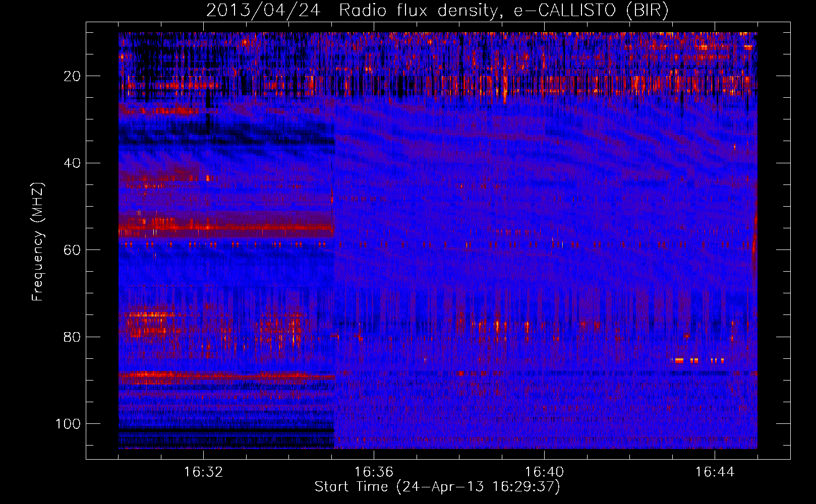Click the 100 frequency tick label
The image size is (816, 504).
pos(68,424)
